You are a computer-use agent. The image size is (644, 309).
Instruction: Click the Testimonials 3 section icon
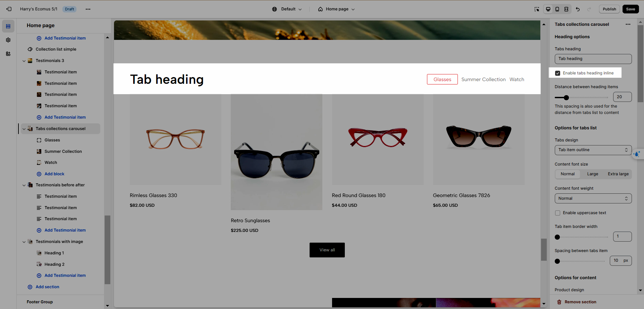click(x=30, y=61)
